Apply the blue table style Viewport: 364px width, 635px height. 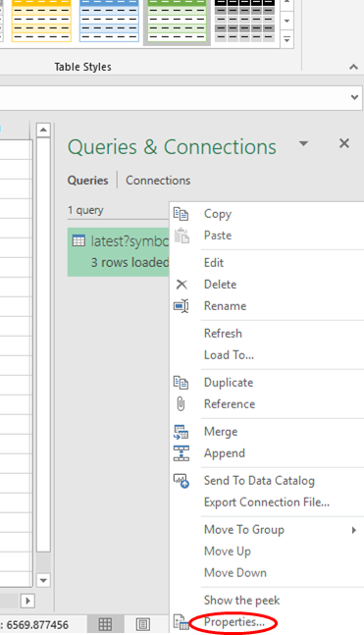(x=109, y=21)
